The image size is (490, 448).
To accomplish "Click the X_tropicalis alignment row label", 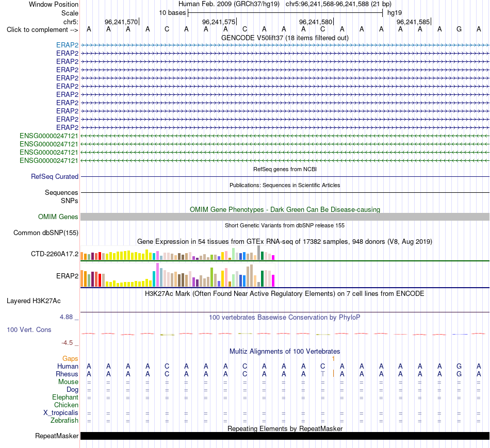I will coord(61,413).
